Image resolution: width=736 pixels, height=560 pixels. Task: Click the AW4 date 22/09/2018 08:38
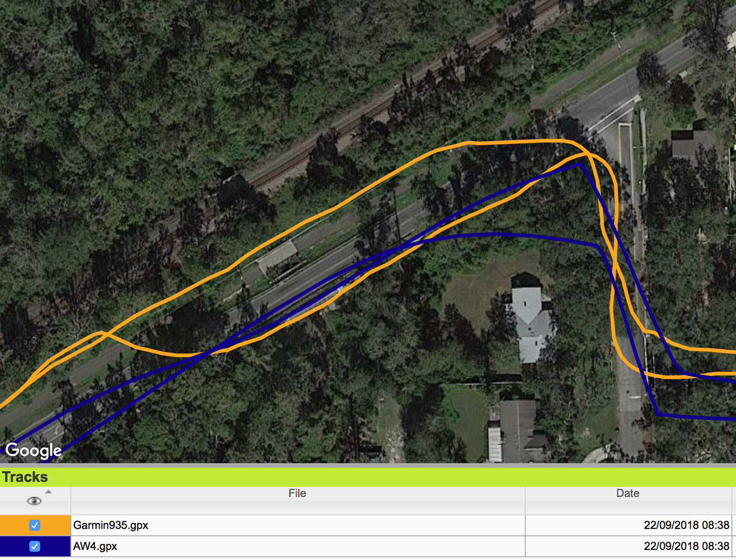tap(686, 546)
